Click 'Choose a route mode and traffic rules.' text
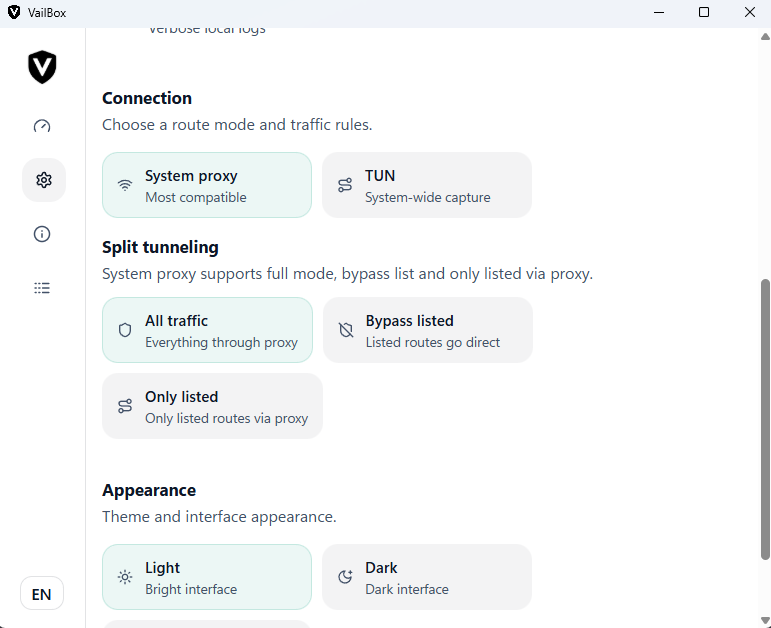Image resolution: width=771 pixels, height=628 pixels. tap(237, 124)
